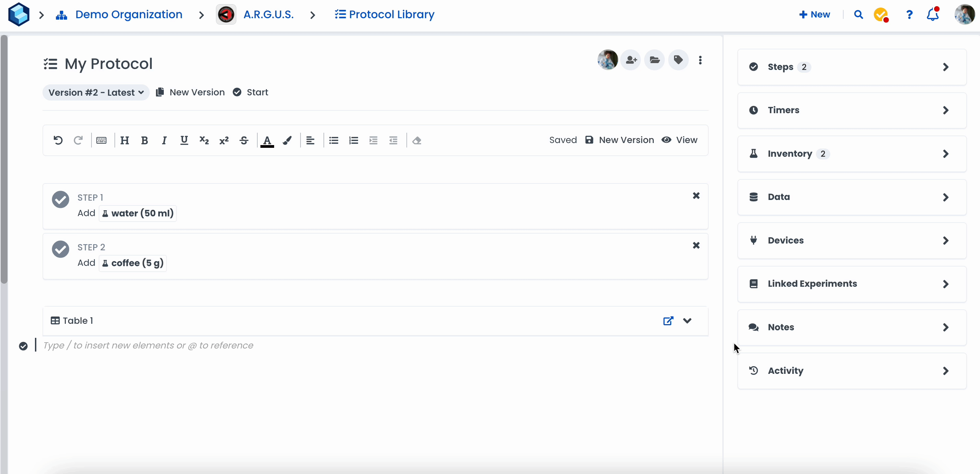Open the Version #2 - Latest dropdown
The image size is (980, 474).
(x=96, y=93)
